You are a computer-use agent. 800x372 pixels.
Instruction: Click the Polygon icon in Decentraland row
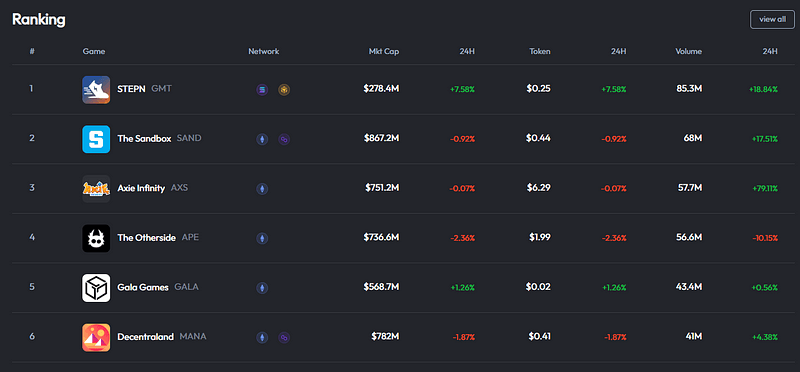pyautogui.click(x=284, y=337)
